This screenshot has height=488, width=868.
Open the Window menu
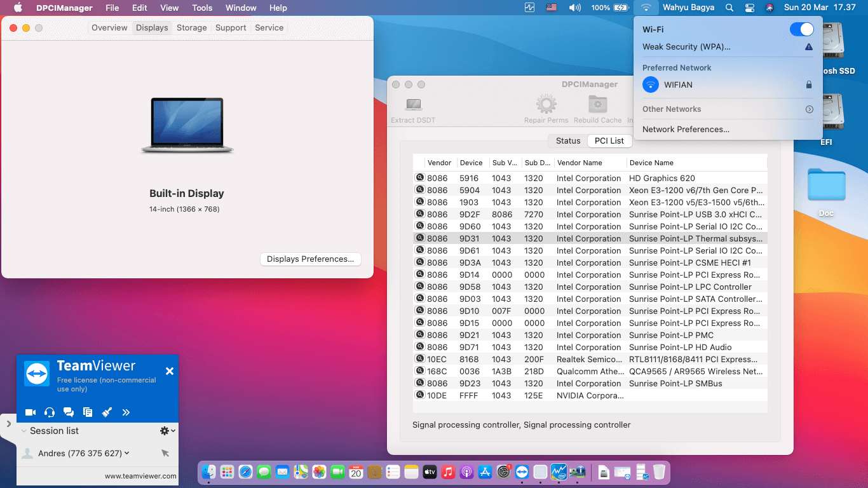point(241,8)
